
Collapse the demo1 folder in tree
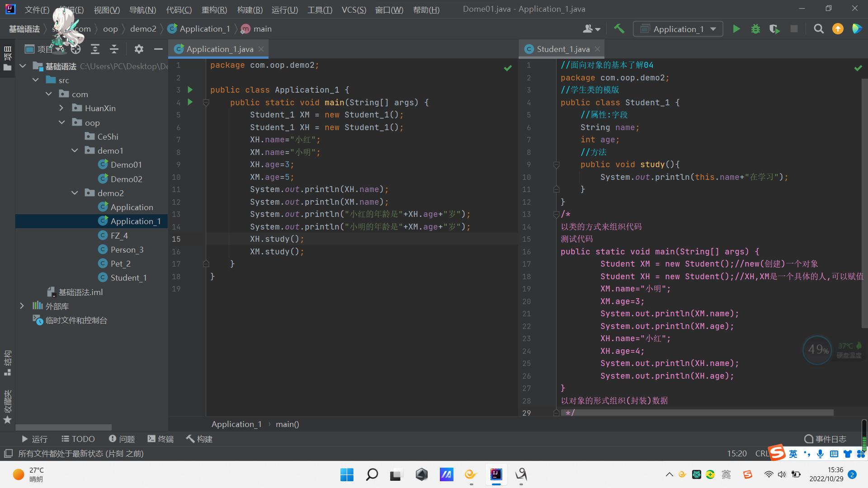pos(75,150)
